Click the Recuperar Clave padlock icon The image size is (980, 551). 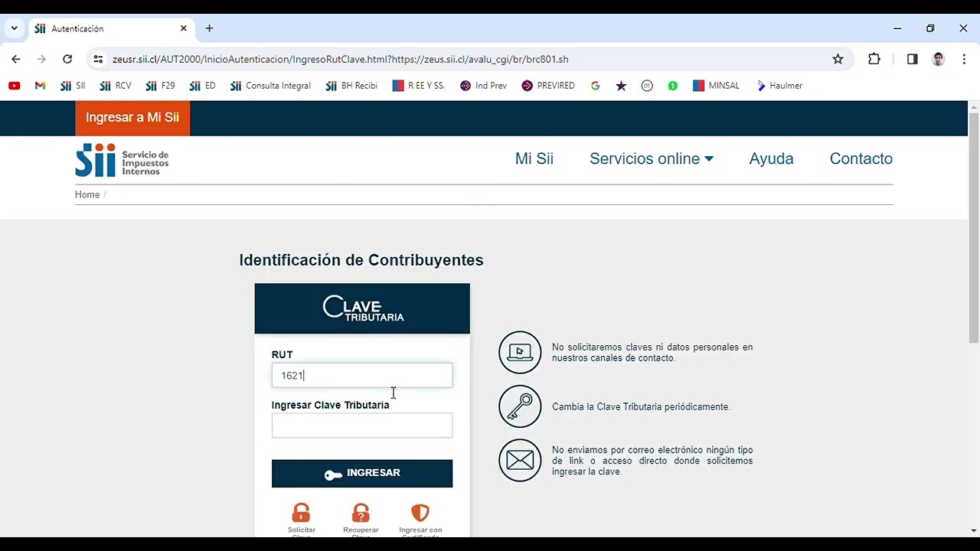pyautogui.click(x=361, y=513)
